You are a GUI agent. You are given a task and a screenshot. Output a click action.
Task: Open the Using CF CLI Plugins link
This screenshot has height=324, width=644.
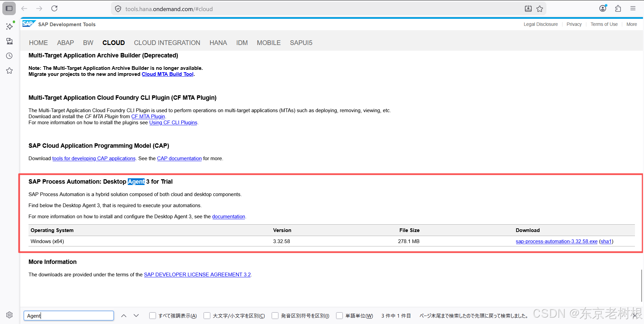(173, 123)
